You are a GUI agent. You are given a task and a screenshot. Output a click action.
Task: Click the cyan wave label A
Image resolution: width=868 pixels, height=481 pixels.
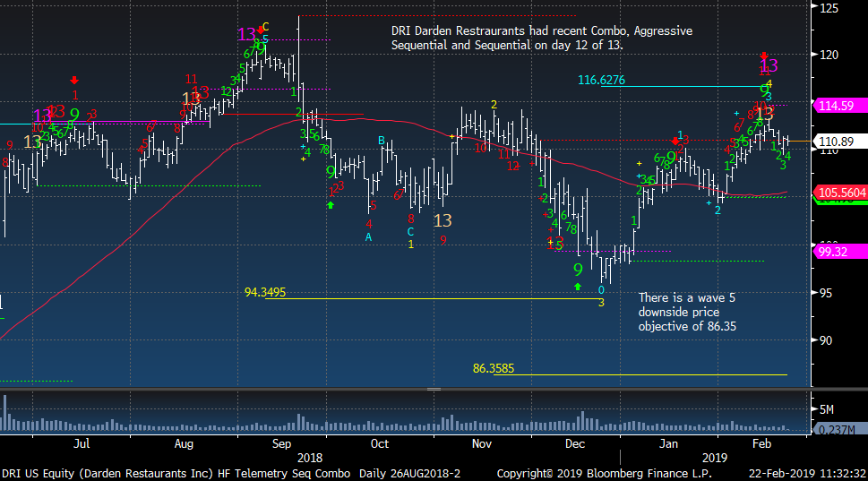[x=369, y=237]
